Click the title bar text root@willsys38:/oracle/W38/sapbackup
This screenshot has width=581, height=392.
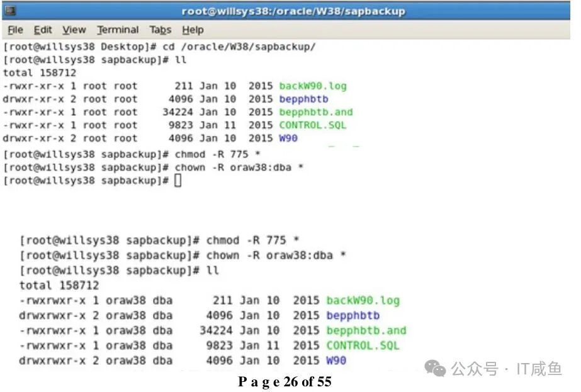(293, 11)
